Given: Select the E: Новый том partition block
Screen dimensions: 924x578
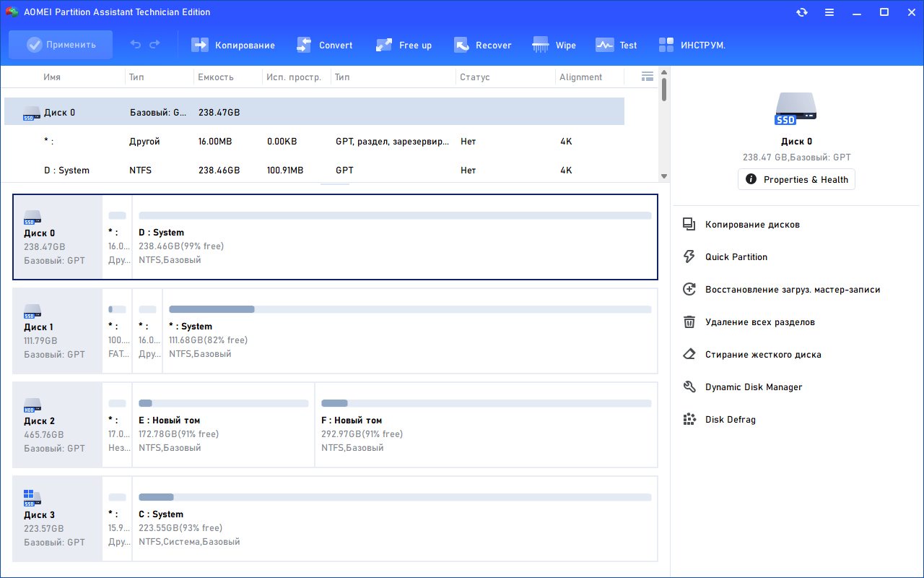Looking at the screenshot, I should click(x=223, y=425).
